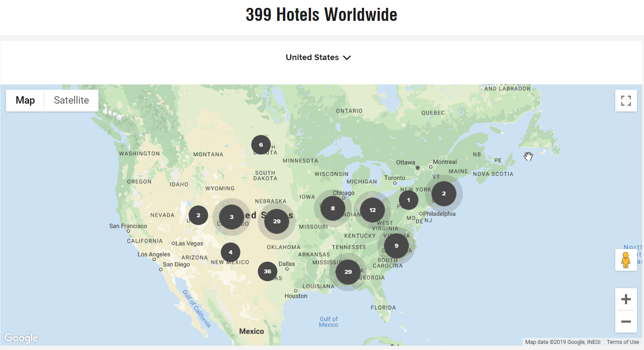The width and height of the screenshot is (644, 350).
Task: Click the 1-hotel marker near Pennsylvania
Action: point(408,200)
